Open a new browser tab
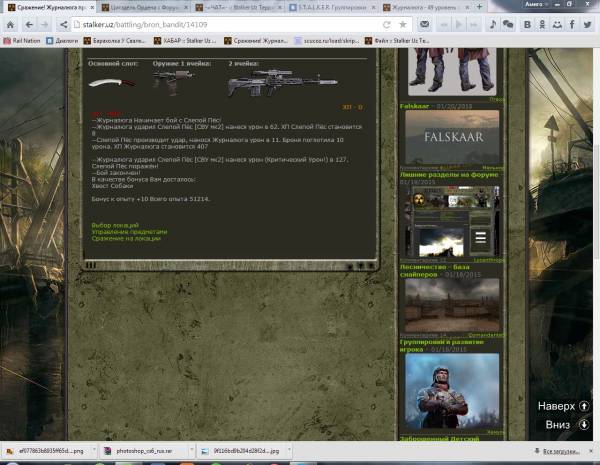 point(479,7)
